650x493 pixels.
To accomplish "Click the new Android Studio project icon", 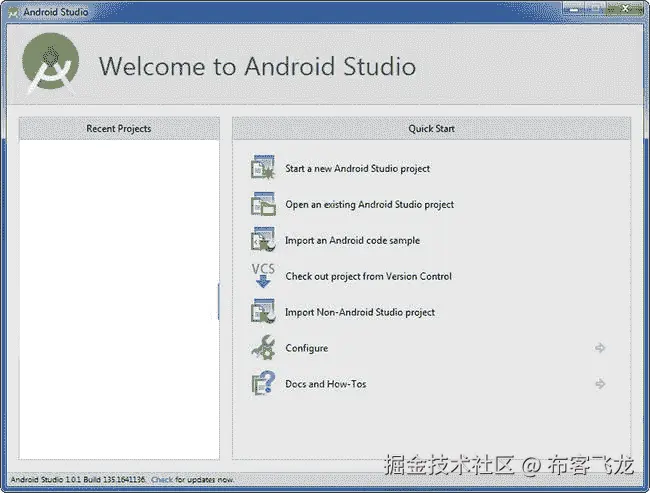I will (x=263, y=168).
